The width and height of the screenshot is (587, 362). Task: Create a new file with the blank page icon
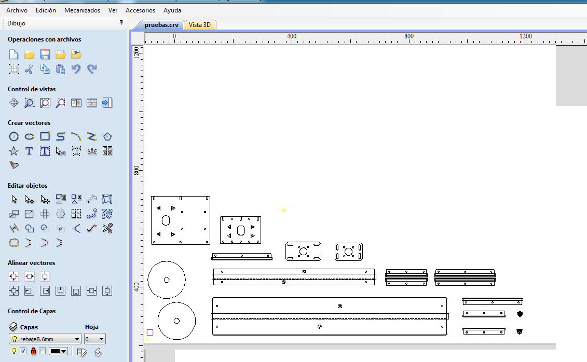click(x=13, y=55)
